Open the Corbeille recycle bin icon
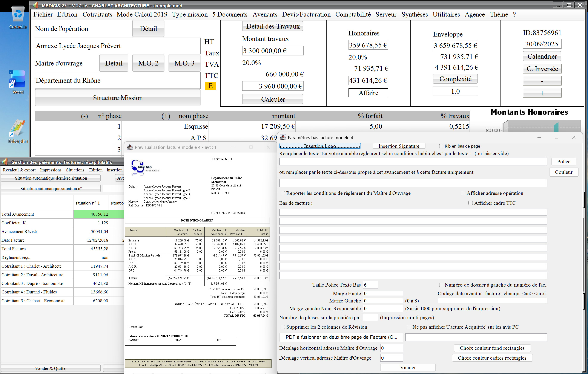Screen dimensions: 588x374 coord(18,17)
